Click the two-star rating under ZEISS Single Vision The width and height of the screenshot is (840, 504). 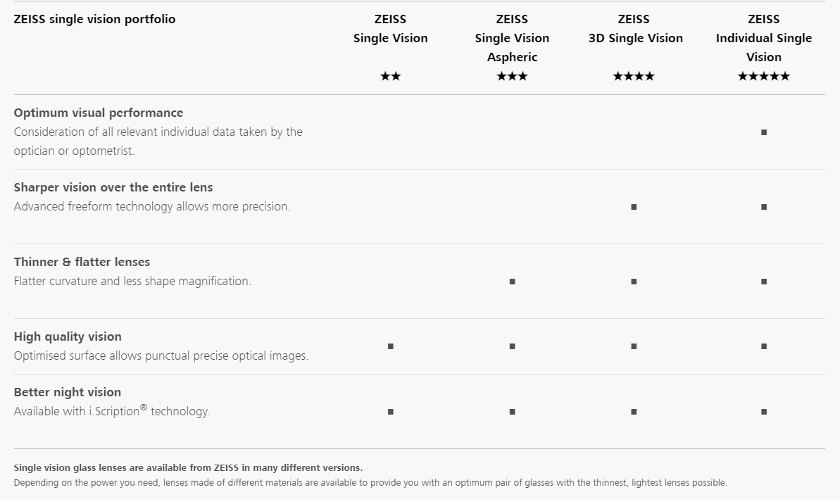pos(390,76)
